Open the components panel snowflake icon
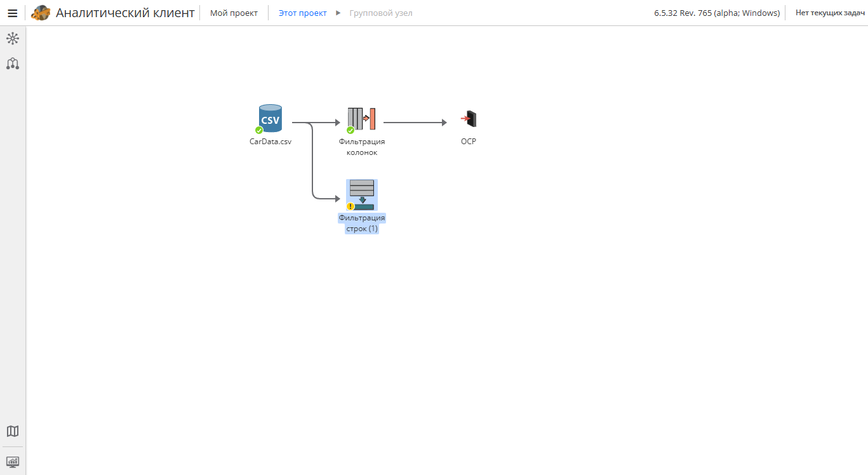Screen dimensions: 868x475 click(x=13, y=39)
